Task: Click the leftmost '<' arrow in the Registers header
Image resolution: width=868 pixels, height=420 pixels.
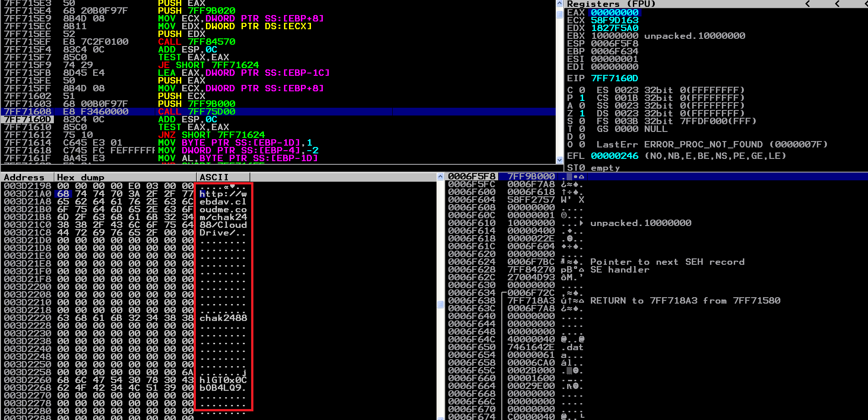Action: coord(808,4)
